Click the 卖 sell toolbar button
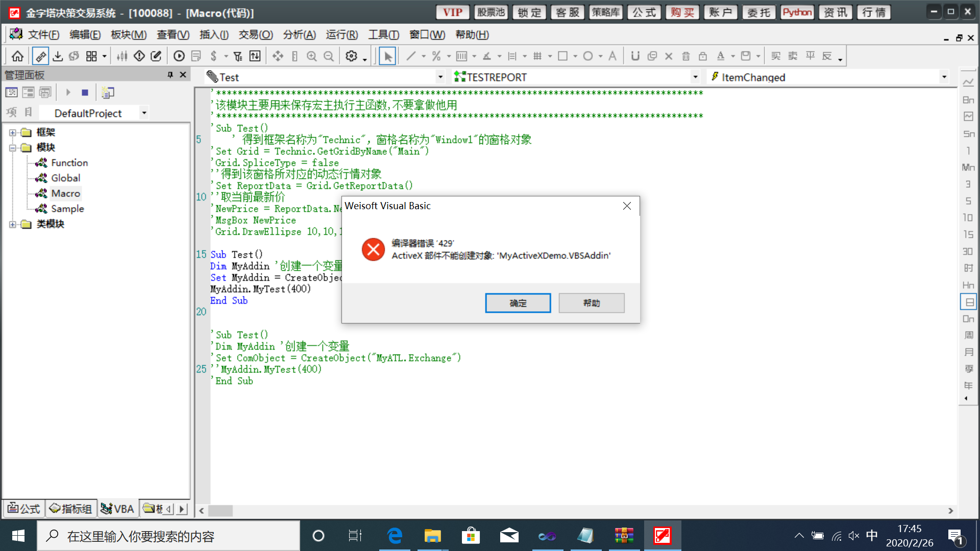980x551 pixels. pyautogui.click(x=793, y=56)
